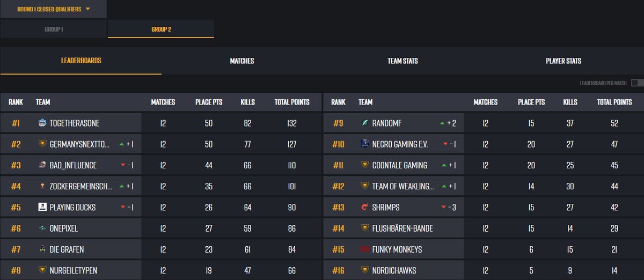Click the Zockergemeinsch team logo
The height and width of the screenshot is (280, 644).
click(42, 186)
